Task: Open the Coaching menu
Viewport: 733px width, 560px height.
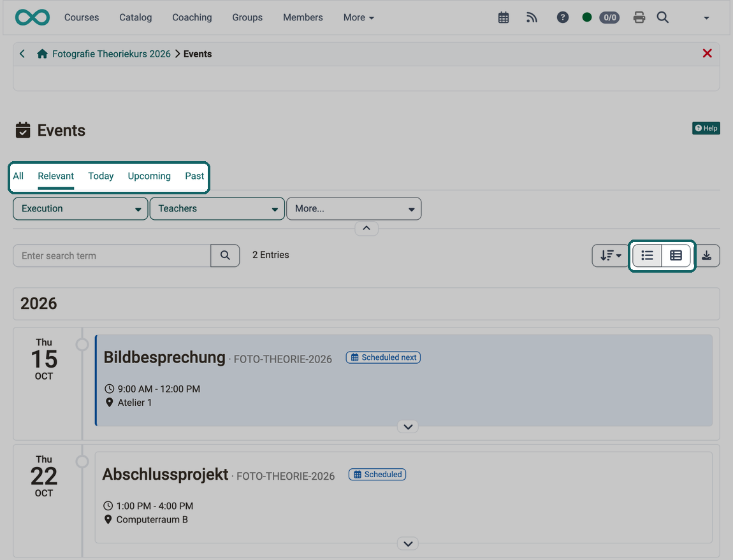Action: tap(192, 17)
